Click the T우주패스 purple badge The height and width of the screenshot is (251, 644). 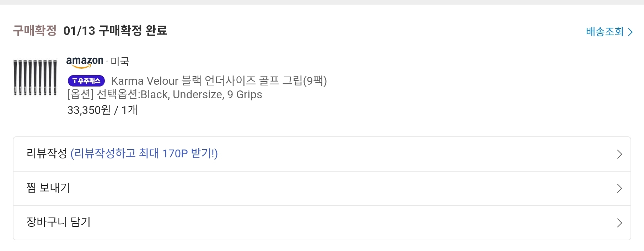pyautogui.click(x=86, y=81)
